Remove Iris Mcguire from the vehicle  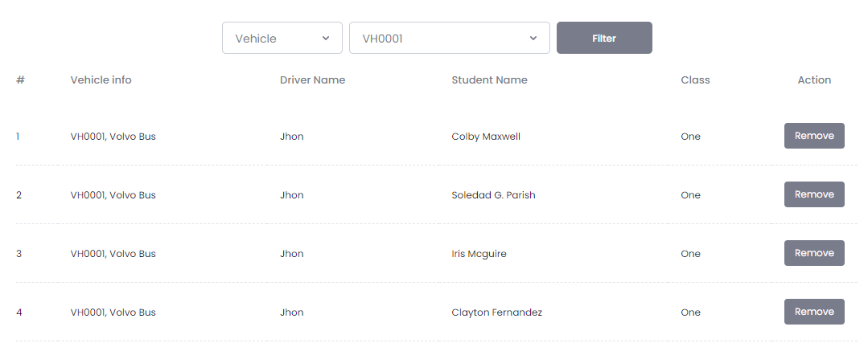pos(814,254)
